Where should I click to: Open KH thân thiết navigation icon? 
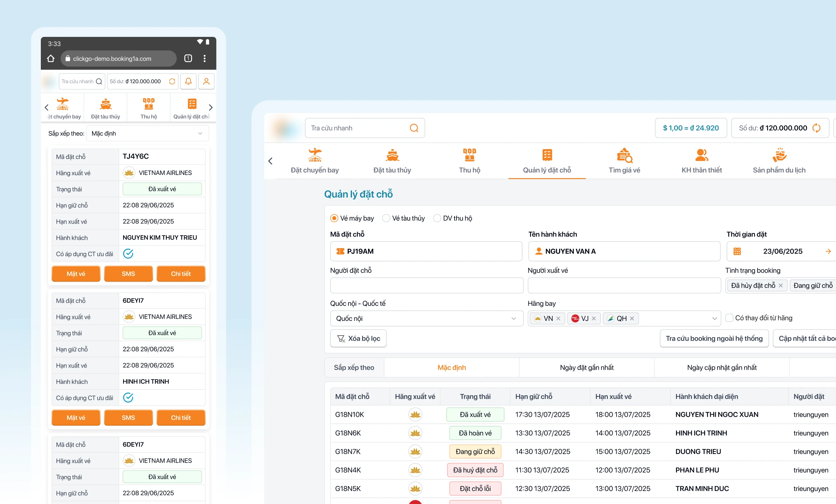702,156
